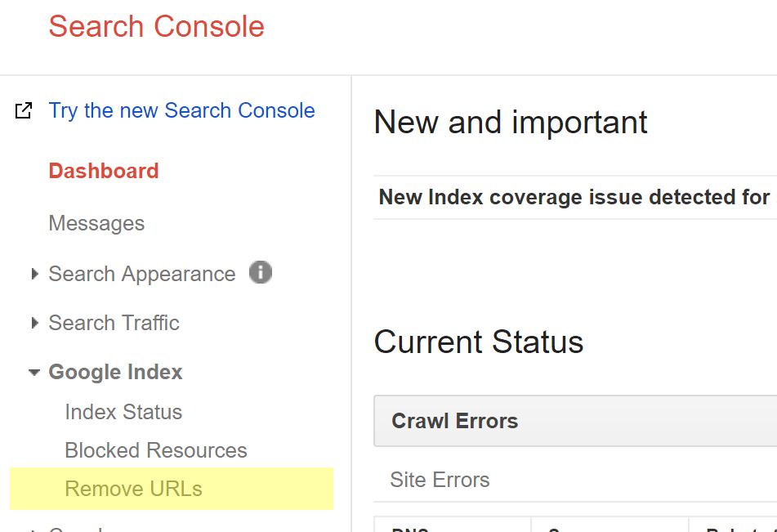Click the Search Console logo title
The image size is (777, 532).
157,26
